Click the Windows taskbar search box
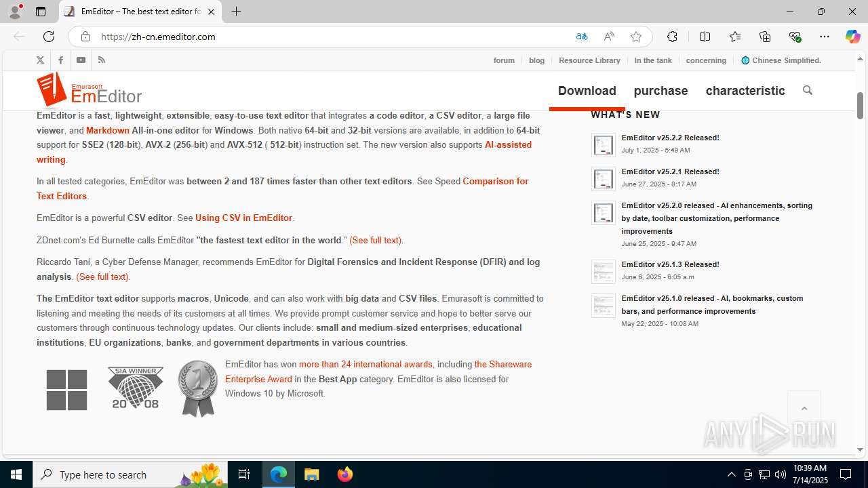The width and height of the screenshot is (868, 488). (x=131, y=474)
